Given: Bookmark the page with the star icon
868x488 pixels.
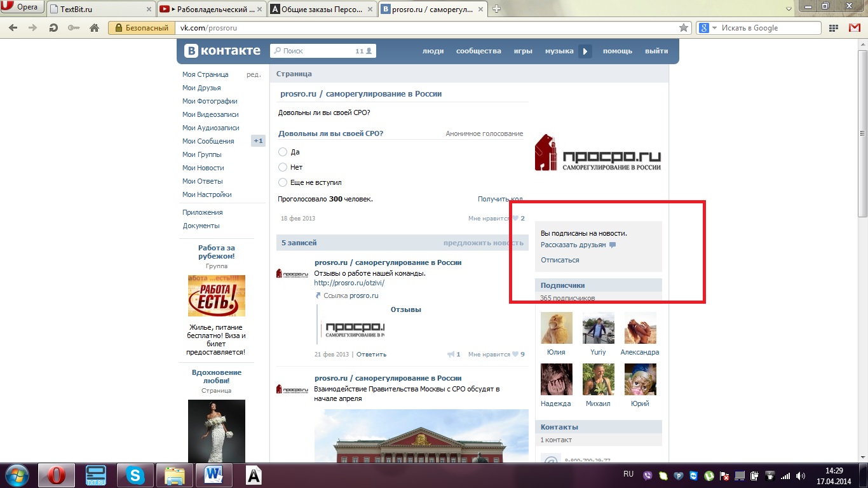Looking at the screenshot, I should click(684, 28).
